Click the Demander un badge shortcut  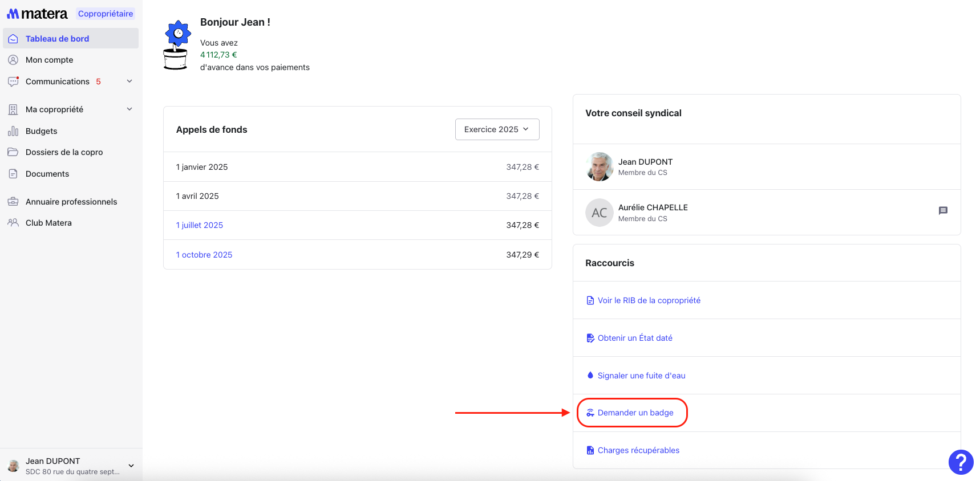click(635, 413)
